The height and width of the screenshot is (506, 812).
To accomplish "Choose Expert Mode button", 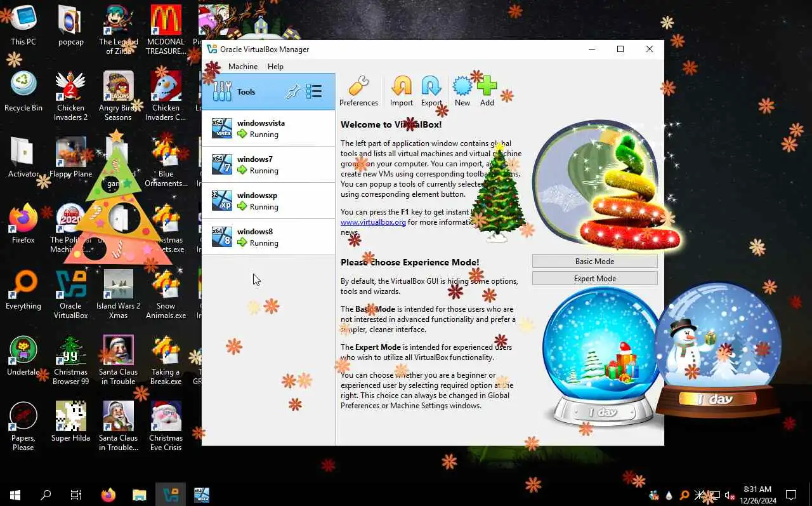I will [594, 278].
